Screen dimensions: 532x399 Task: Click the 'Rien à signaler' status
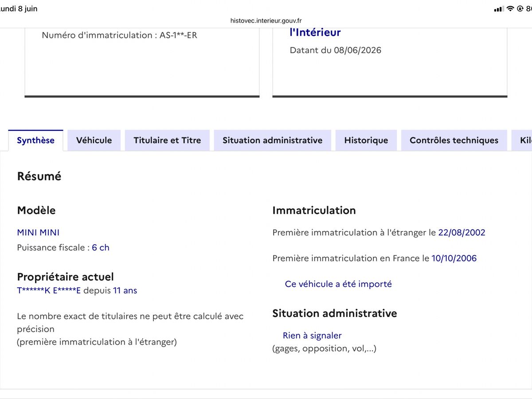pos(312,336)
